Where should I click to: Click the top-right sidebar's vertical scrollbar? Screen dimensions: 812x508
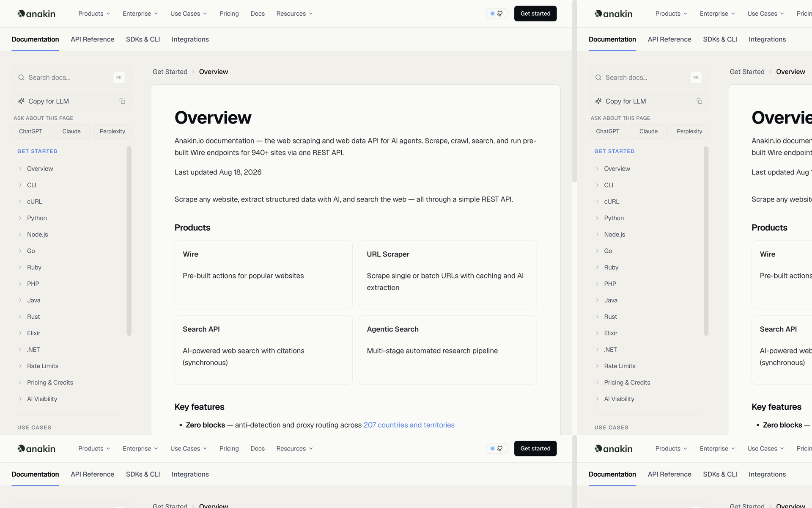pyautogui.click(x=706, y=241)
